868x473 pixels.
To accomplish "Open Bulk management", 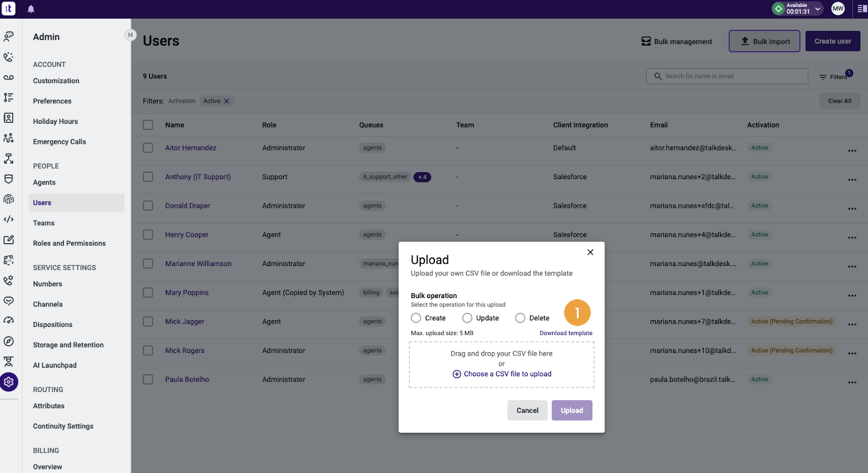I will 677,41.
